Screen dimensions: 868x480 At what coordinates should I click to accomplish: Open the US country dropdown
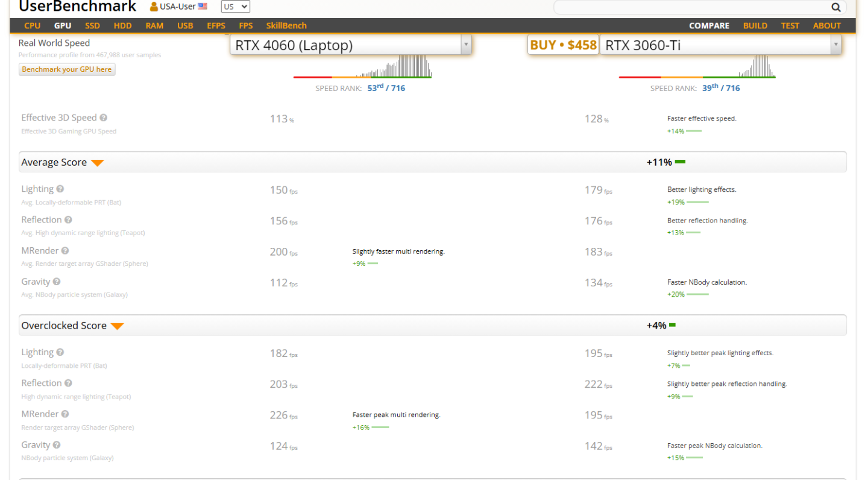point(235,7)
